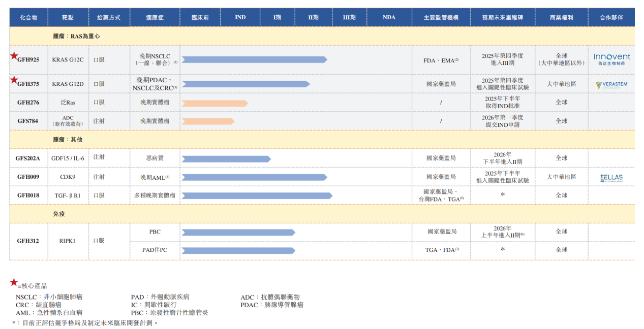Select the GFH925 blue progress bar
644x329 pixels.
pos(254,59)
